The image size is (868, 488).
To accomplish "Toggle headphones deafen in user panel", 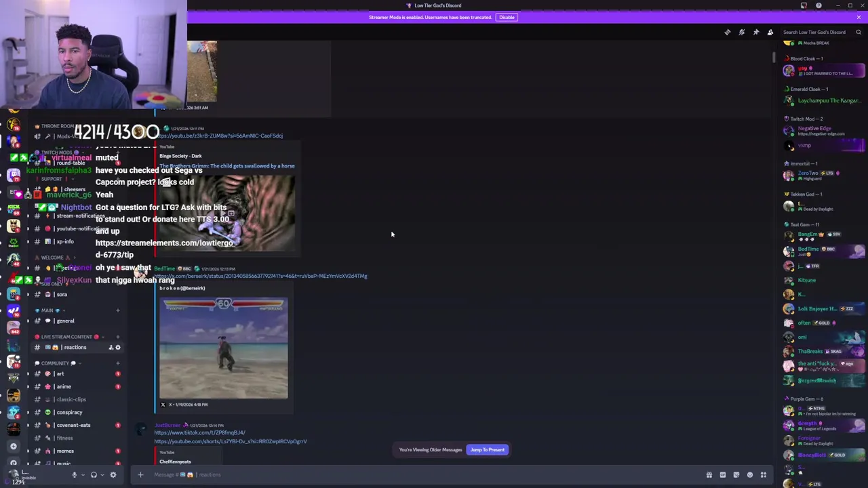I will 94,475.
